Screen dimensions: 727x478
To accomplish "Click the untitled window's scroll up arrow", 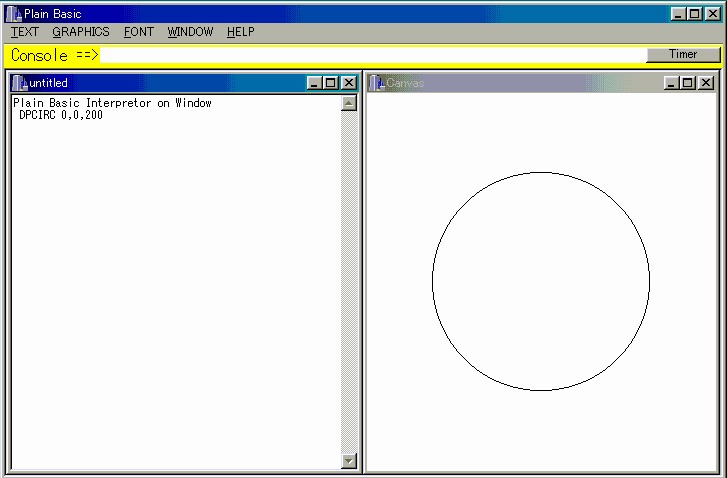I will point(349,103).
